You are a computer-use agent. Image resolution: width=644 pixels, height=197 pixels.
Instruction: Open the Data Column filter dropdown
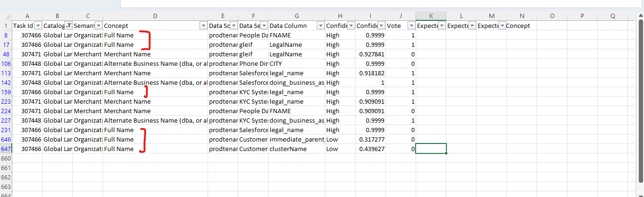point(321,26)
